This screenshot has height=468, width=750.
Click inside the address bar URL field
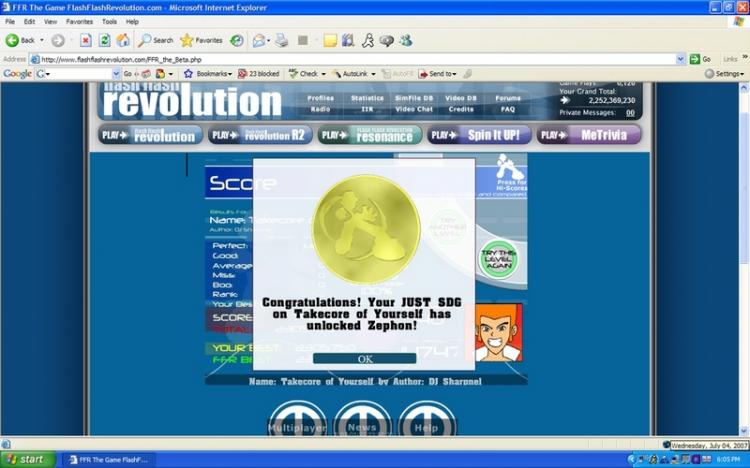pos(358,59)
